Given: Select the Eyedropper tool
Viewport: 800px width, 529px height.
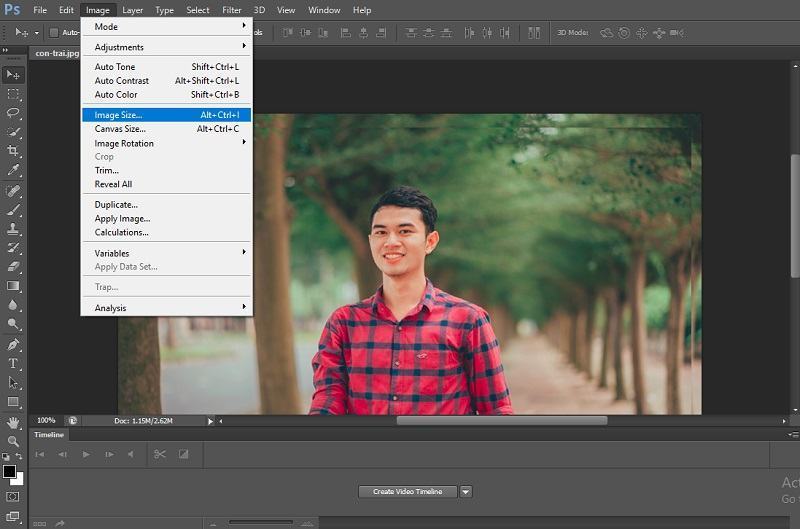Looking at the screenshot, I should 13,169.
